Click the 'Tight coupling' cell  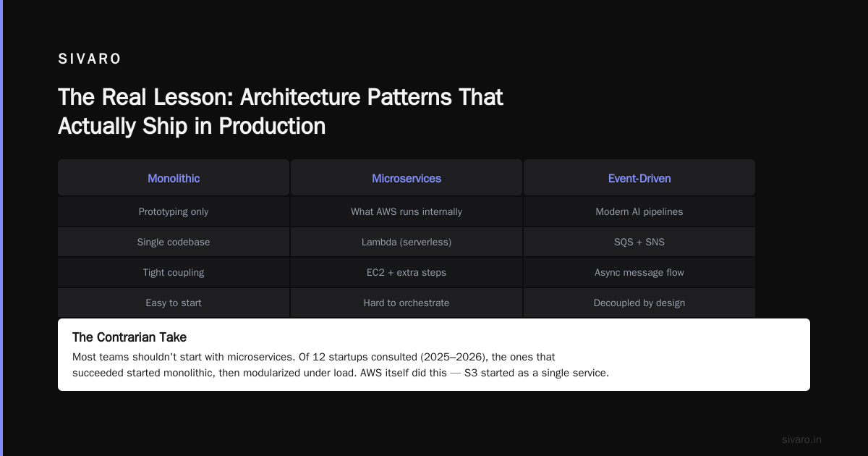pyautogui.click(x=174, y=272)
